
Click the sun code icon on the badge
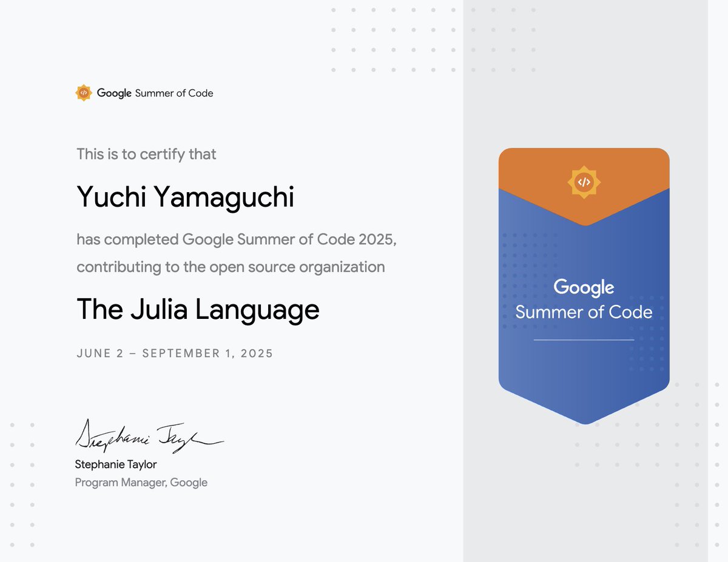(x=584, y=181)
